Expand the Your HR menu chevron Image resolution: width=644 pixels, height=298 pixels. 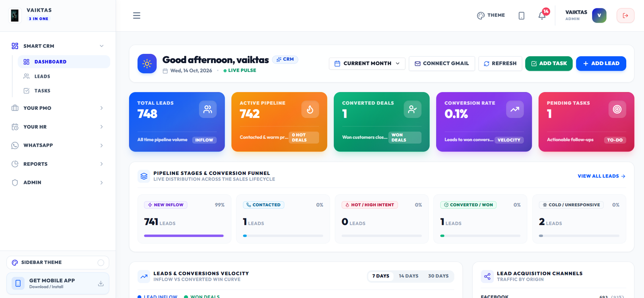pyautogui.click(x=101, y=127)
